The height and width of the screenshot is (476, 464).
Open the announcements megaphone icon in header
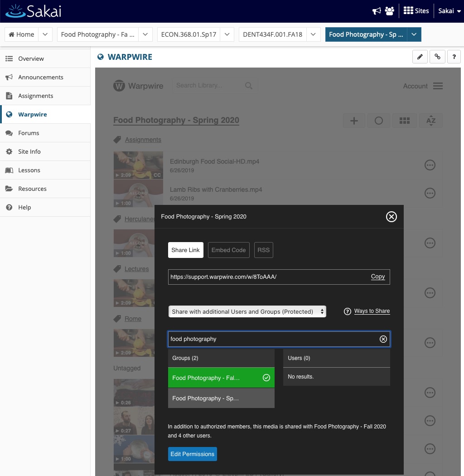(x=377, y=11)
